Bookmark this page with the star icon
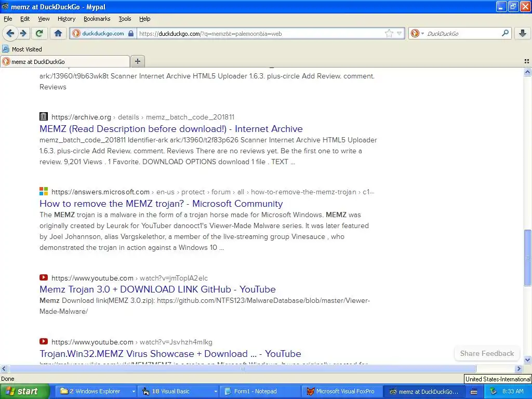The height and width of the screenshot is (399, 532). tap(389, 34)
